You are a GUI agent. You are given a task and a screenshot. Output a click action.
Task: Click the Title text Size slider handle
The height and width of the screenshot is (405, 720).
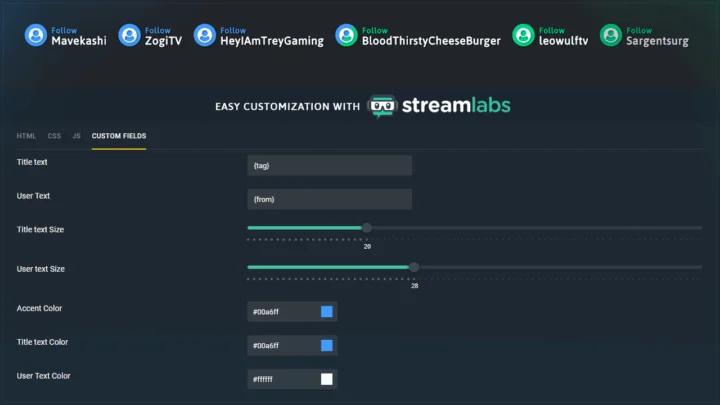[367, 228]
